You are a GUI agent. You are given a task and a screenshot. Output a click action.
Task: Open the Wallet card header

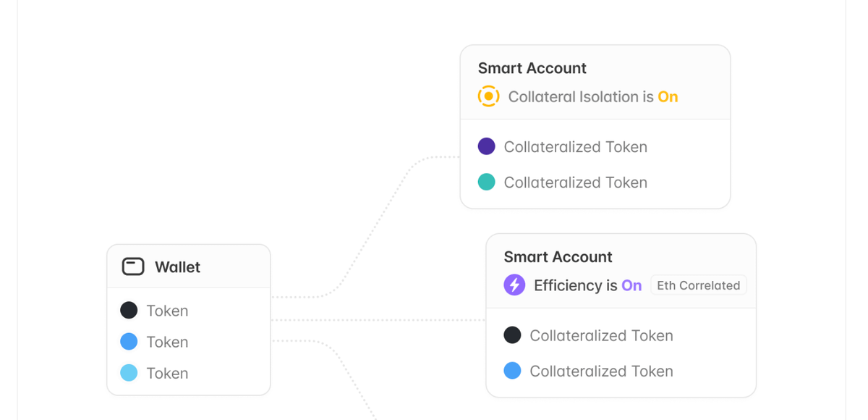[177, 267]
